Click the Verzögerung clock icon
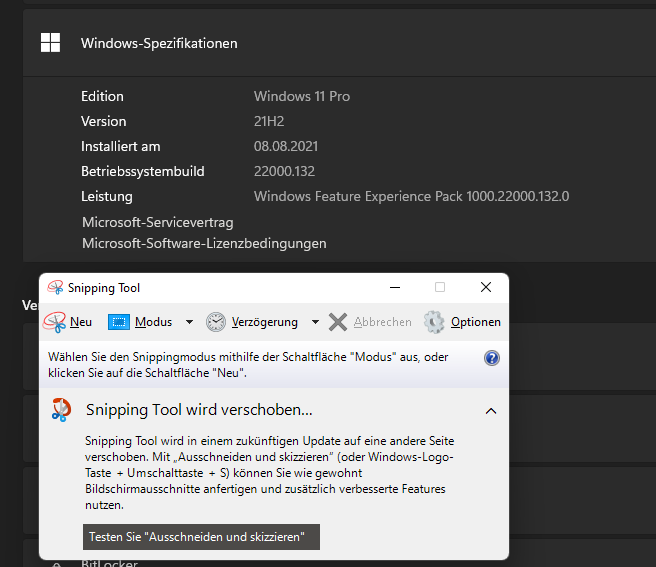 pyautogui.click(x=216, y=322)
